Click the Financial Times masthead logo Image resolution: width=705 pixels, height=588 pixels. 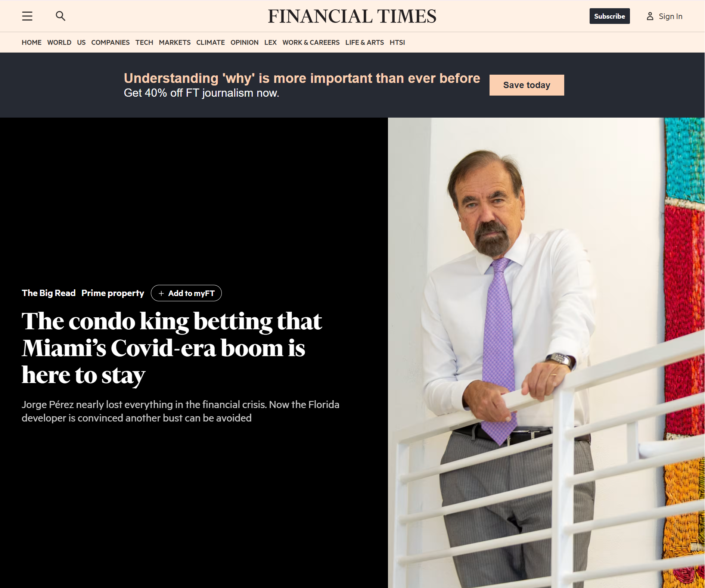tap(352, 16)
